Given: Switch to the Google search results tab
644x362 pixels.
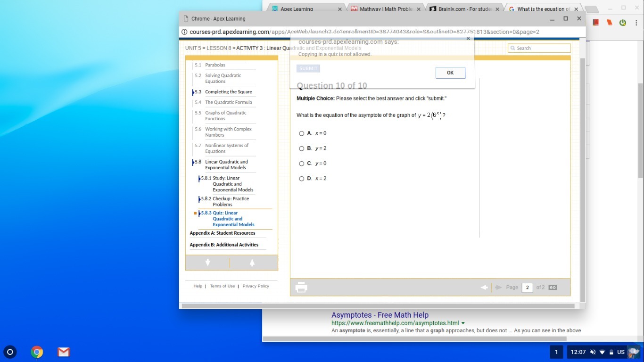Looking at the screenshot, I should [x=543, y=9].
